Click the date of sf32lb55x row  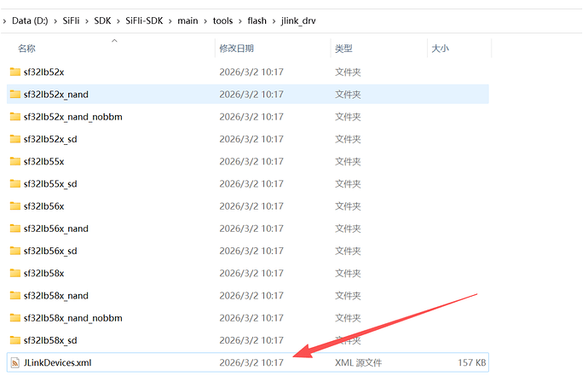coord(251,162)
